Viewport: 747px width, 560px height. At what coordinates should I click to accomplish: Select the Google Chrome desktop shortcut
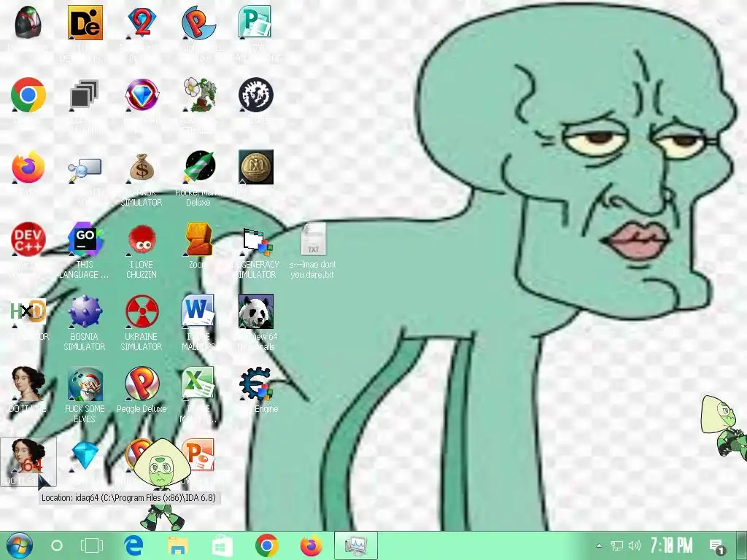[28, 95]
